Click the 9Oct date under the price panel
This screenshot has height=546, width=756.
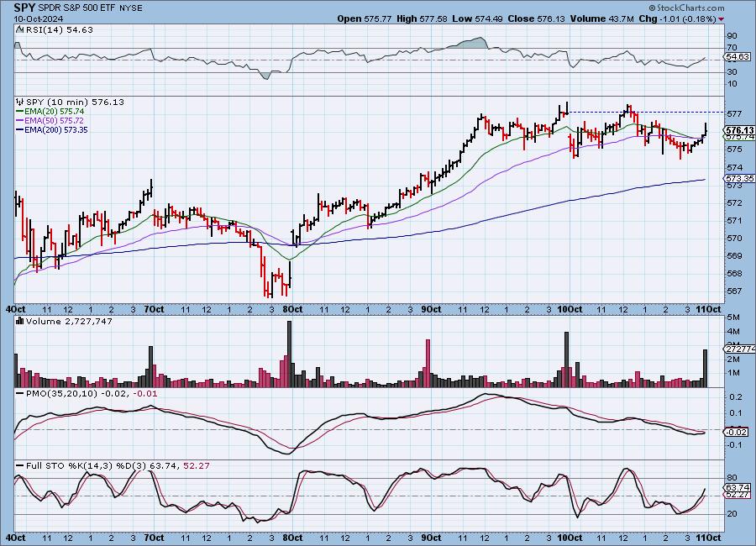[x=431, y=309]
